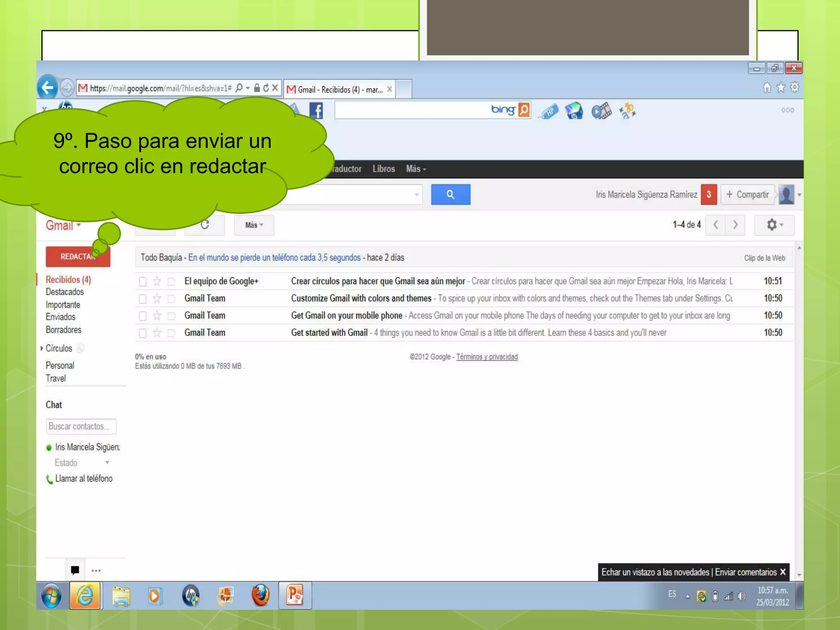Viewport: 840px width, 630px height.
Task: Click the browser forward arrow button
Action: click(x=67, y=87)
